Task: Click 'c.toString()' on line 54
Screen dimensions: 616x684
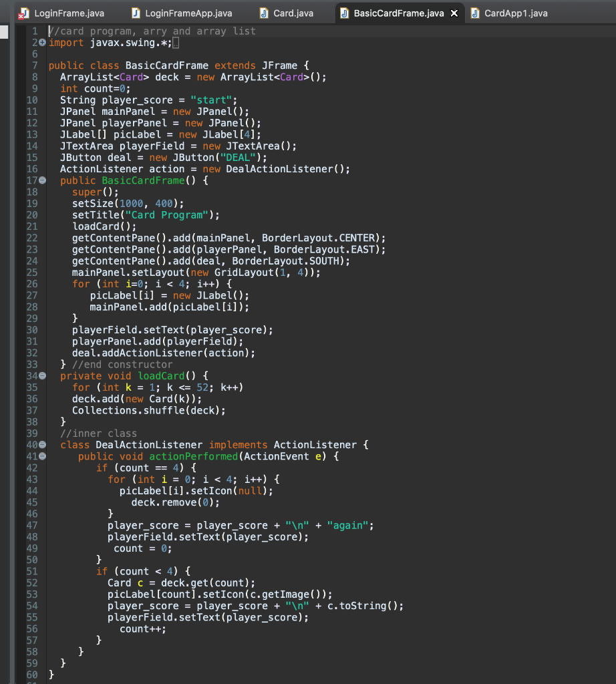Action: (363, 606)
